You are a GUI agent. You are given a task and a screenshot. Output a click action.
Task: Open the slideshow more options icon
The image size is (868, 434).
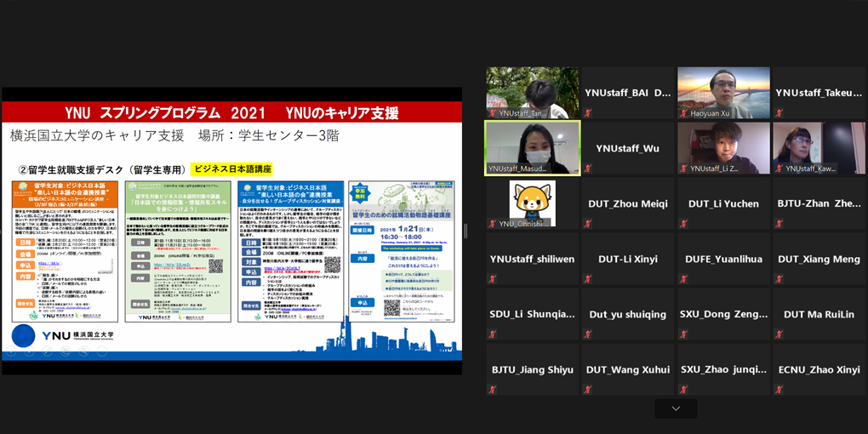102,350
